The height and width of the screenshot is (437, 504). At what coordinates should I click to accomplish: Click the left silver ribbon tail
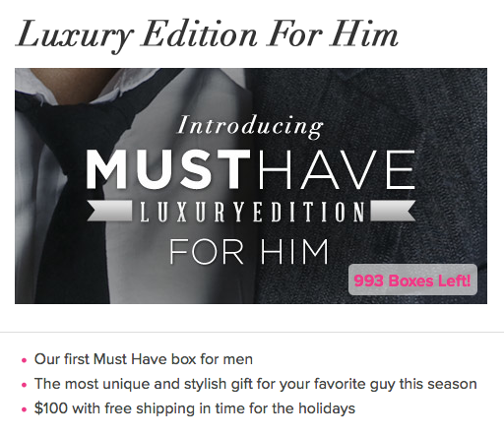(109, 211)
